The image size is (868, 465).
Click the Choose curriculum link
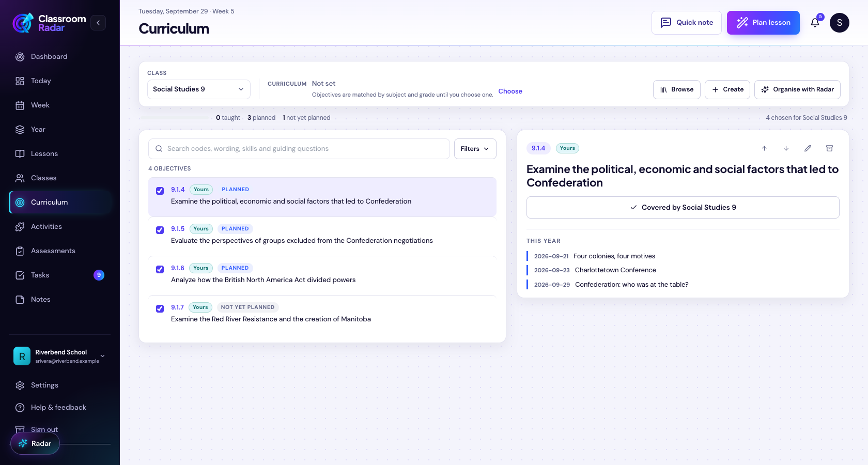(x=510, y=91)
